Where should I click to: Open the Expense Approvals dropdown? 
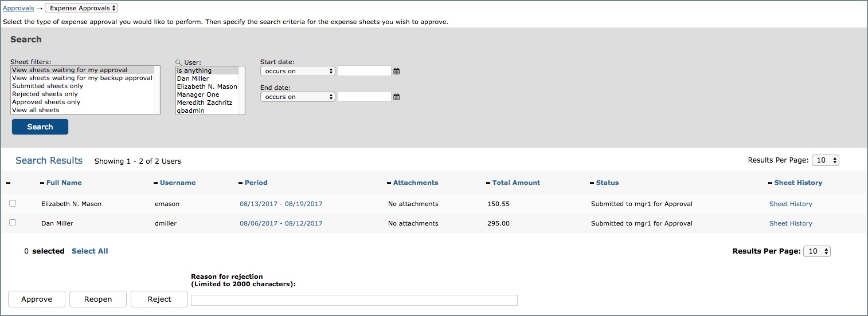point(81,8)
